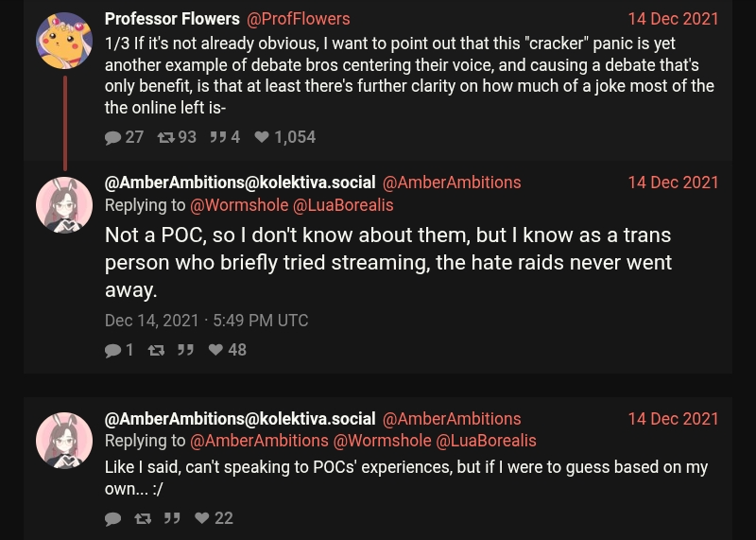The image size is (756, 540).
Task: Open AmberAmbitions avatar on bottom tweet
Action: pyautogui.click(x=64, y=441)
